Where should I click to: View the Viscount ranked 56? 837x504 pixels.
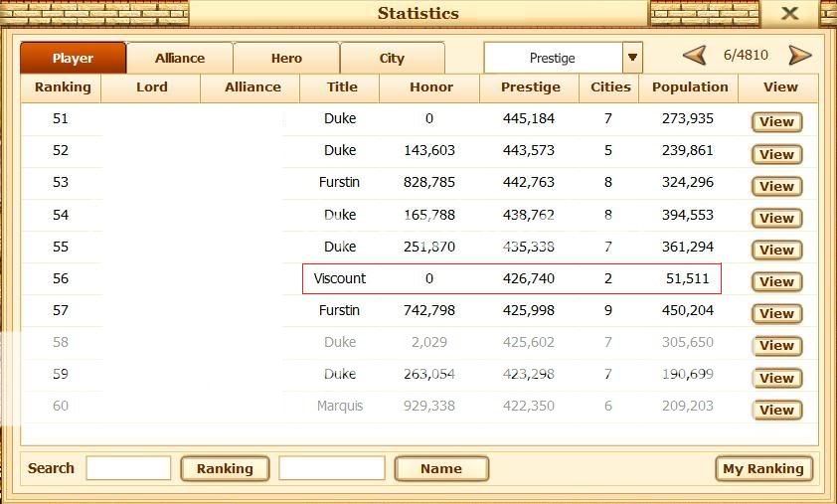tap(776, 281)
